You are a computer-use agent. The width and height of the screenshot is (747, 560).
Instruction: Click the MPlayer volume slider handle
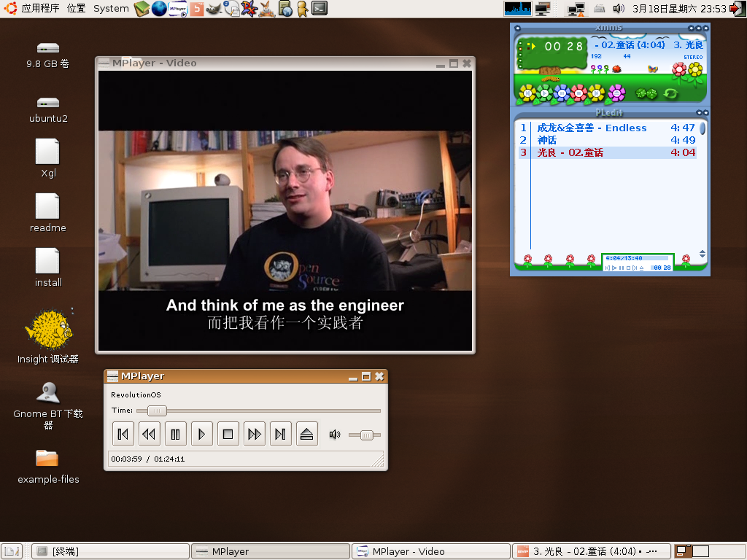click(366, 435)
